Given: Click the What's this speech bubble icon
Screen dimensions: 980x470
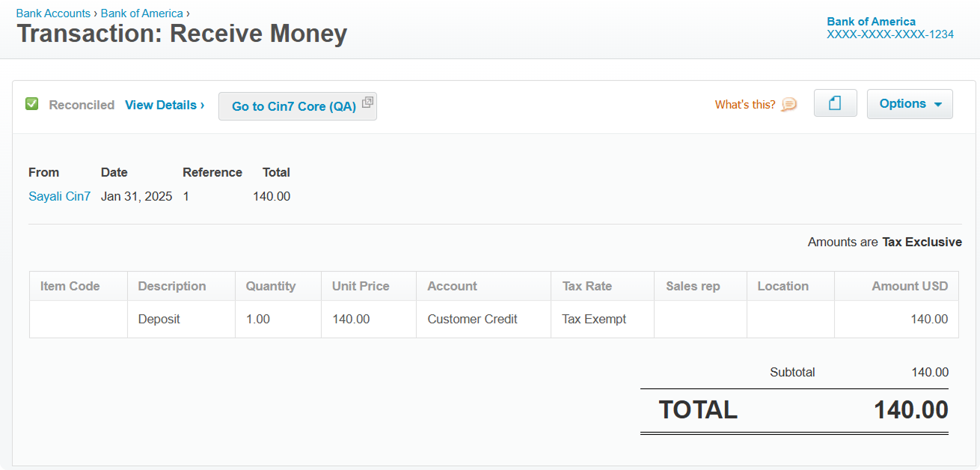Looking at the screenshot, I should [x=789, y=105].
